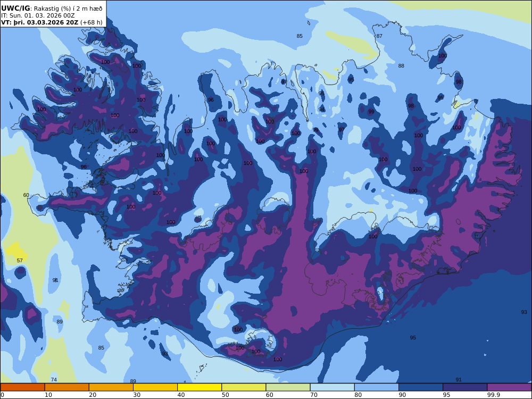Click the '30' legend tick label
This screenshot has height=399, width=532.
[137, 395]
